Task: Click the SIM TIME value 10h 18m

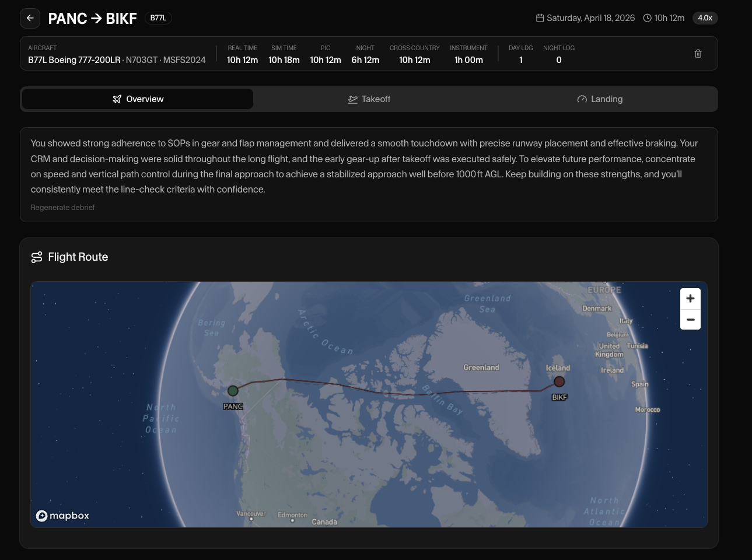Action: click(284, 60)
